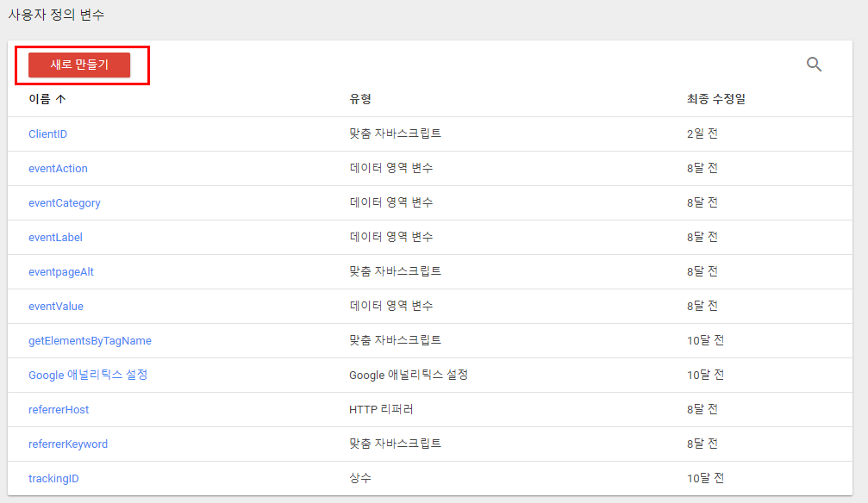Open the ClientID variable
The height and width of the screenshot is (503, 868).
tap(48, 134)
